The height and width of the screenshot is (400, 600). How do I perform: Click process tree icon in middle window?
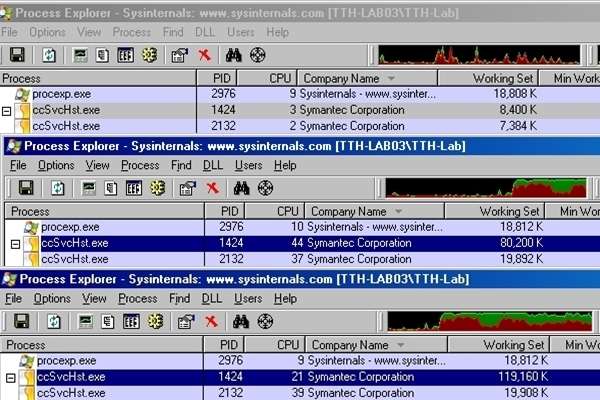click(x=111, y=188)
